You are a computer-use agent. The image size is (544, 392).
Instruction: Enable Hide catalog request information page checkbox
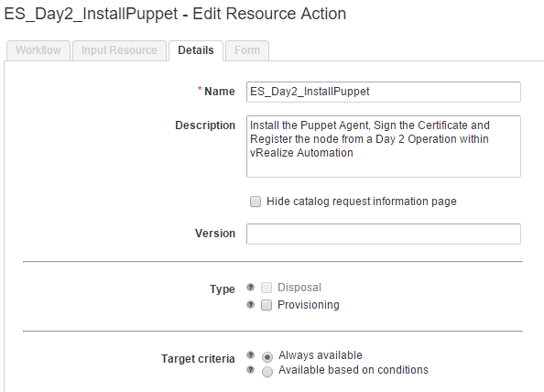pyautogui.click(x=256, y=201)
